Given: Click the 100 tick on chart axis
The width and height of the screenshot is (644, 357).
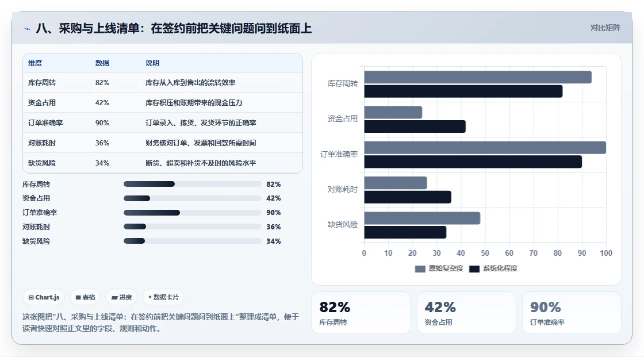Looking at the screenshot, I should [606, 253].
